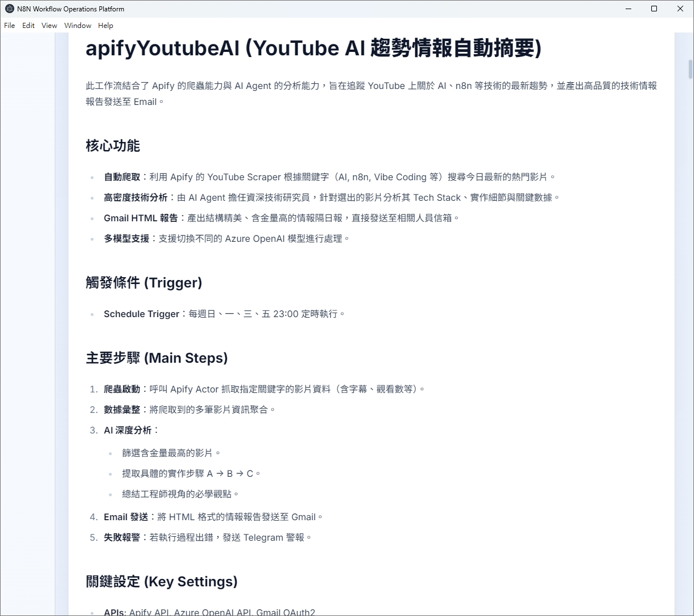Click the N8N app icon in title bar
The height and width of the screenshot is (616, 694).
[9, 9]
